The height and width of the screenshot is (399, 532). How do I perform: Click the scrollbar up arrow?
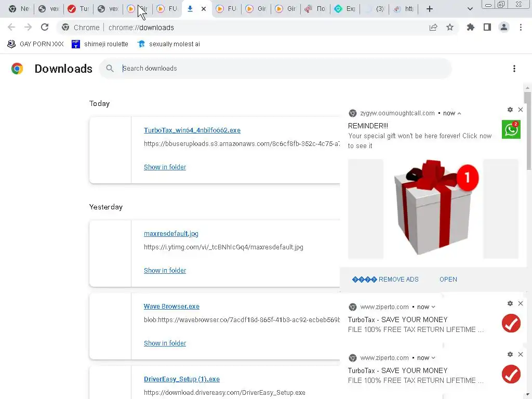tap(527, 88)
